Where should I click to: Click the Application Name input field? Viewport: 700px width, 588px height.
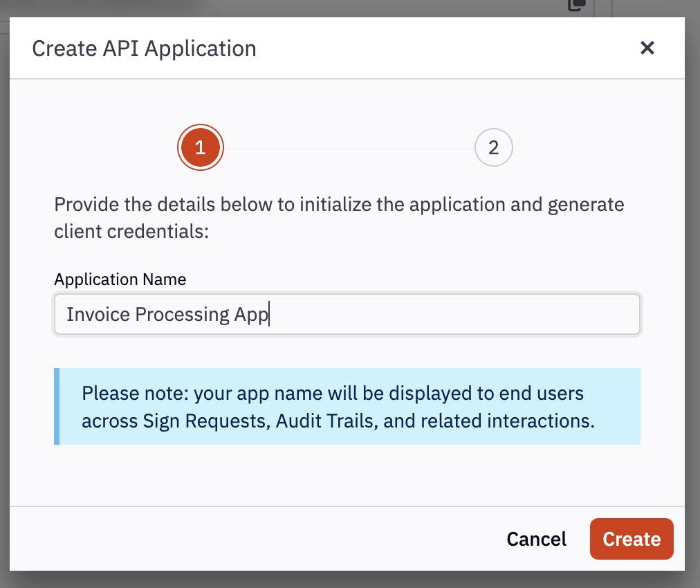point(347,314)
